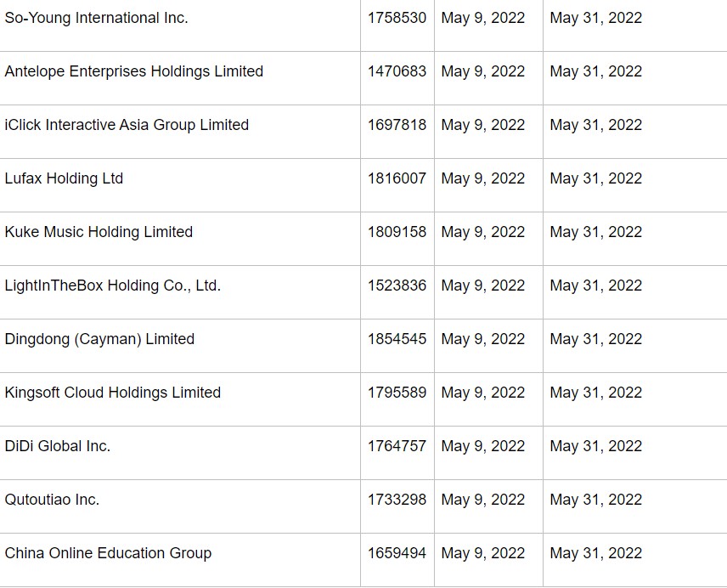Select Antelope Enterprises Holdings Limited cell

134,71
